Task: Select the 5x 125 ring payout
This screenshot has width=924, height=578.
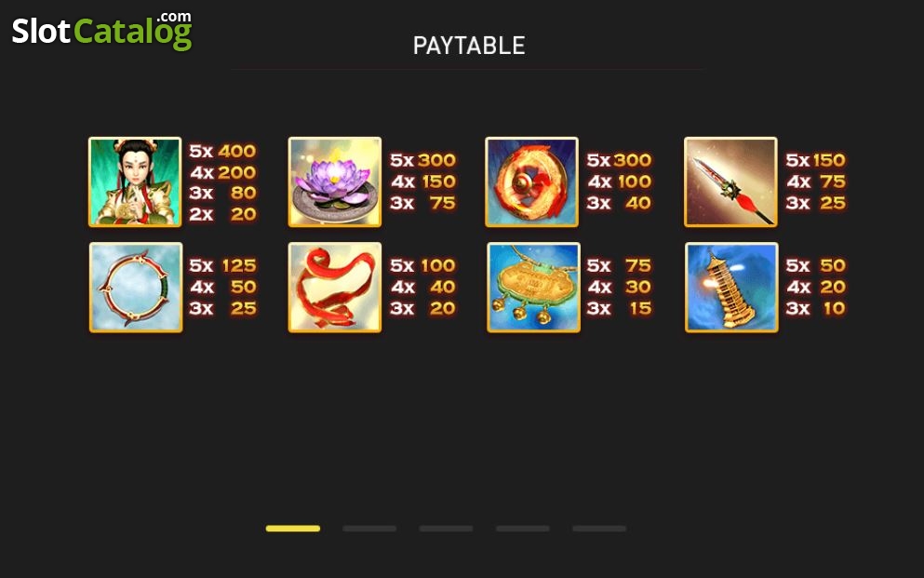Action: [222, 265]
